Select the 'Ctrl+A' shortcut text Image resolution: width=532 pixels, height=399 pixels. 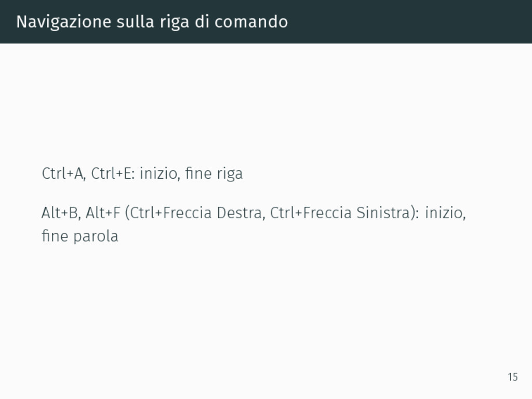coord(62,174)
